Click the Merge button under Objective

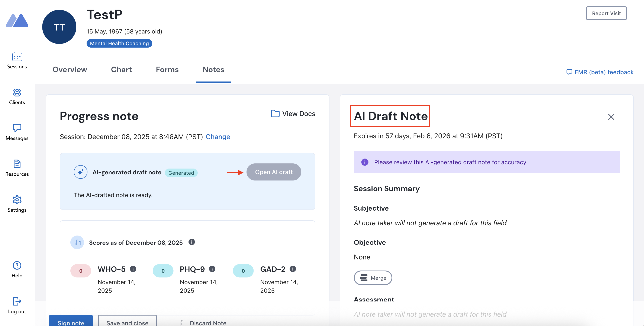point(373,278)
